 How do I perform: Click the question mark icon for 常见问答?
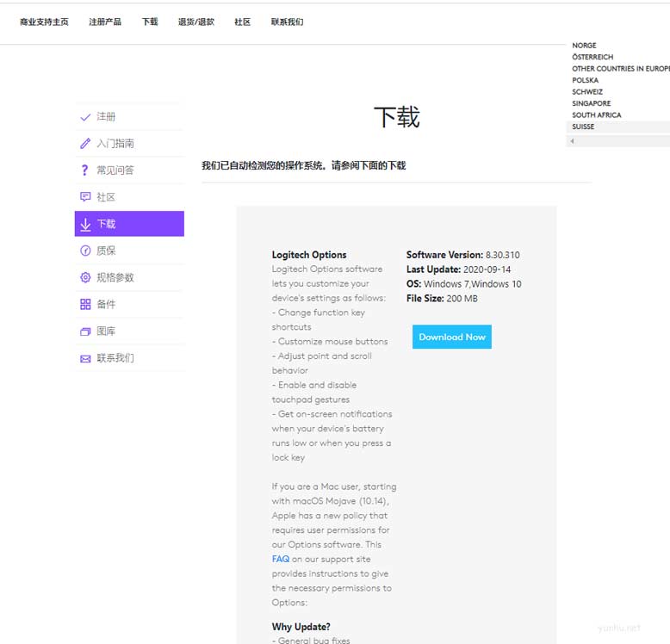(84, 170)
